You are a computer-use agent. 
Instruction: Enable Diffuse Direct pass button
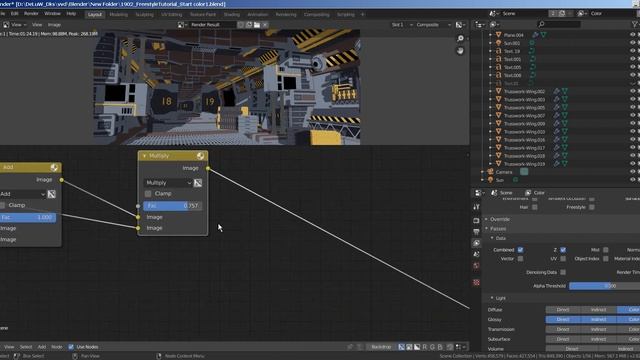click(x=563, y=310)
